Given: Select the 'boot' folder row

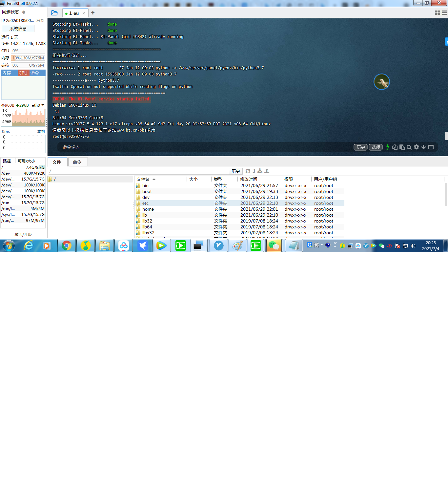Looking at the screenshot, I should tap(240, 191).
